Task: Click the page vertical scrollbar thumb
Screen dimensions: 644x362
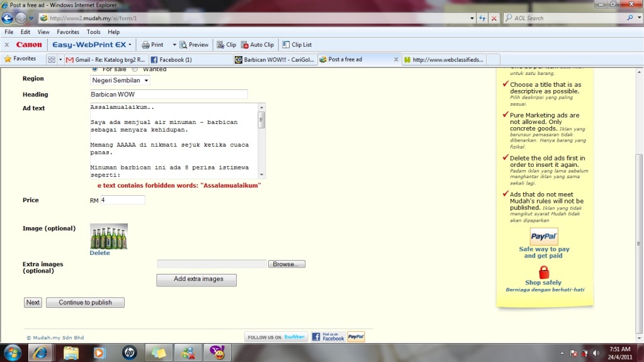Action: click(639, 244)
